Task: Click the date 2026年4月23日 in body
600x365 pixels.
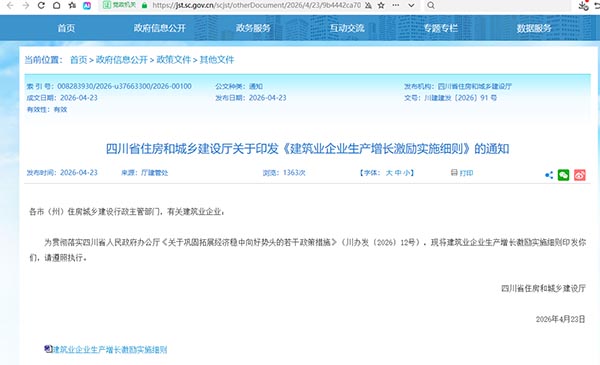Action: click(561, 319)
